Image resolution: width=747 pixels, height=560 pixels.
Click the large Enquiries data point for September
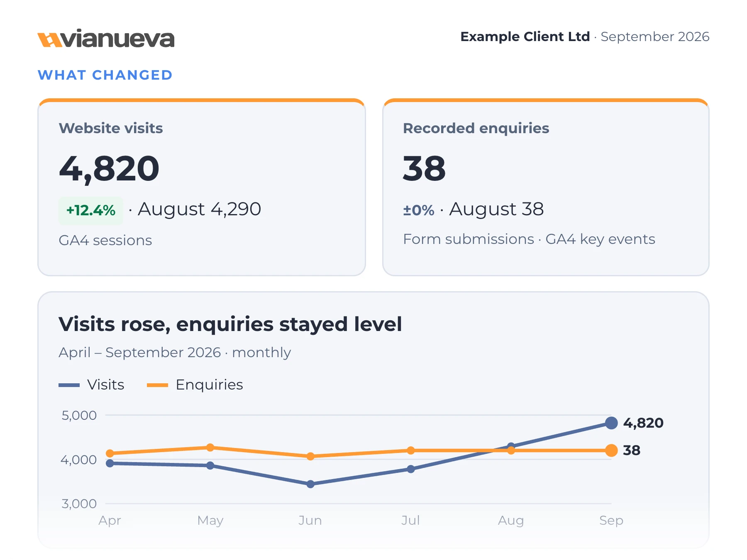coord(611,450)
